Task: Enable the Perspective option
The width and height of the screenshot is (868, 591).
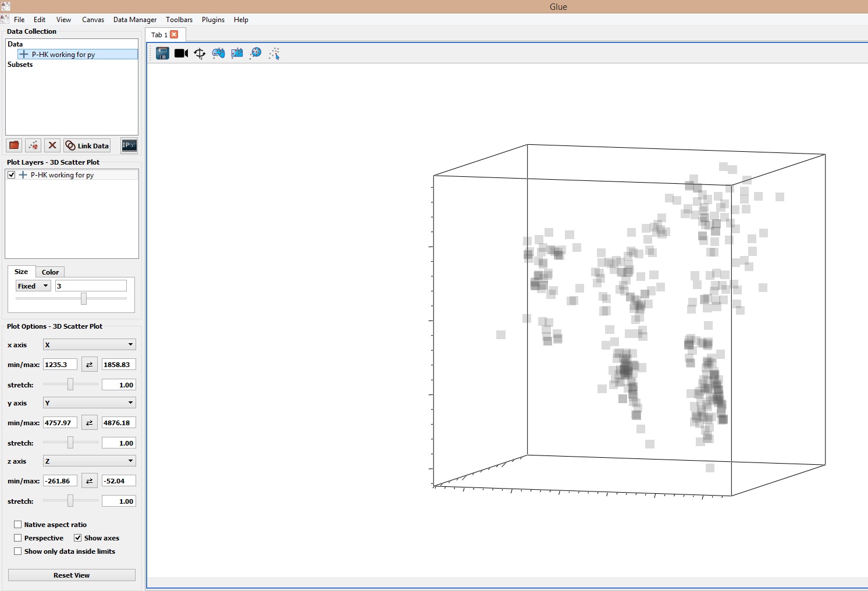Action: point(18,537)
